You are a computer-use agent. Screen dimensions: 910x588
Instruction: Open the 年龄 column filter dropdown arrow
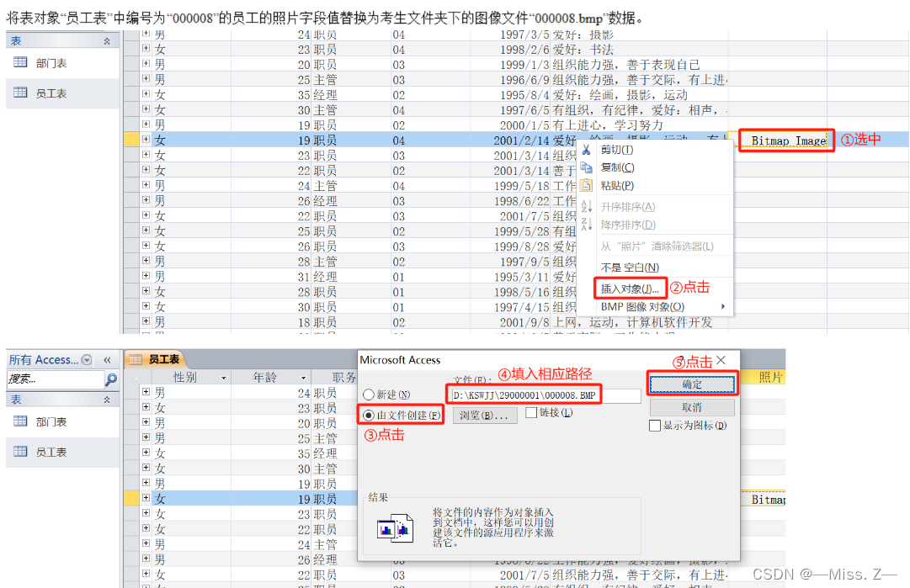303,378
